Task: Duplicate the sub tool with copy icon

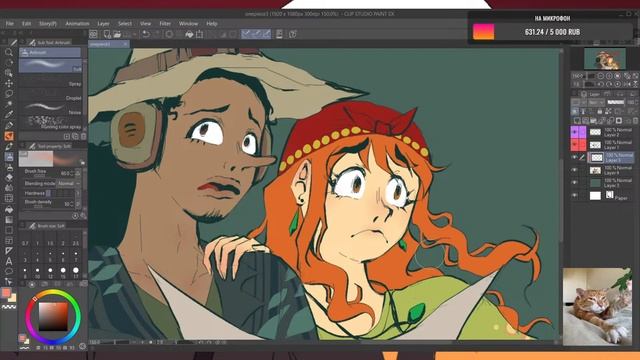Action: coord(76,136)
